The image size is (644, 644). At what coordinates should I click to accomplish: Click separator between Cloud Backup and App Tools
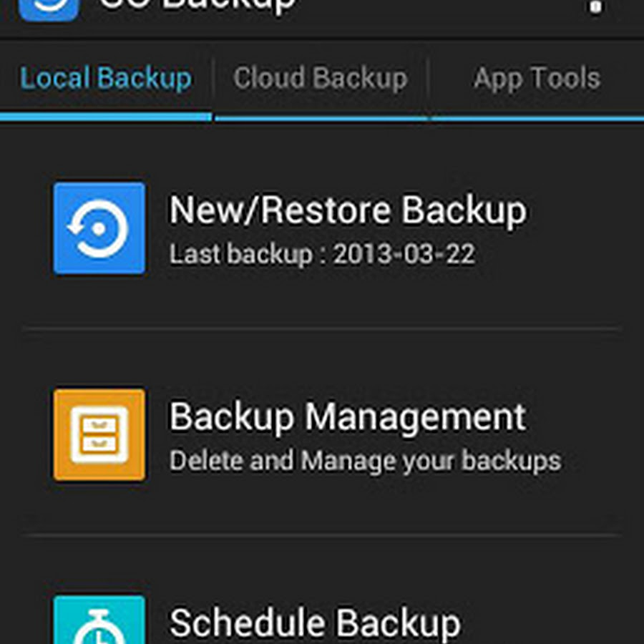click(428, 78)
